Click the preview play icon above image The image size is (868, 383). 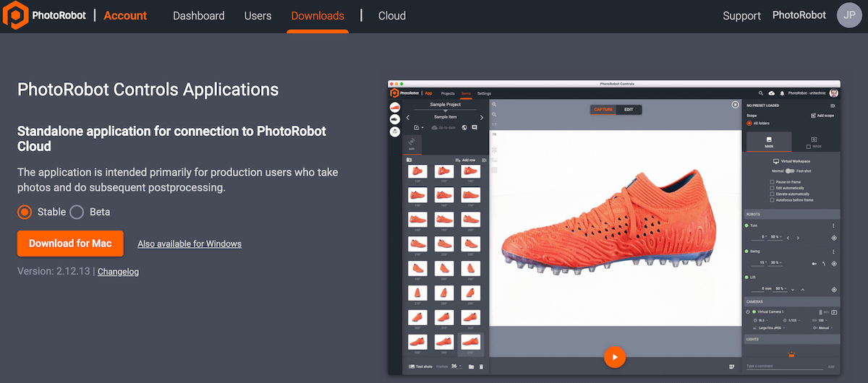[x=735, y=105]
